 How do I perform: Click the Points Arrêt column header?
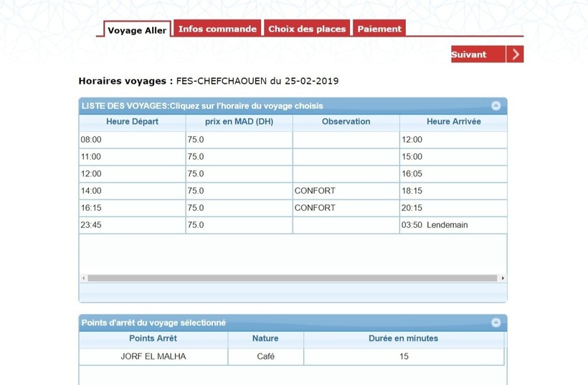coord(153,338)
